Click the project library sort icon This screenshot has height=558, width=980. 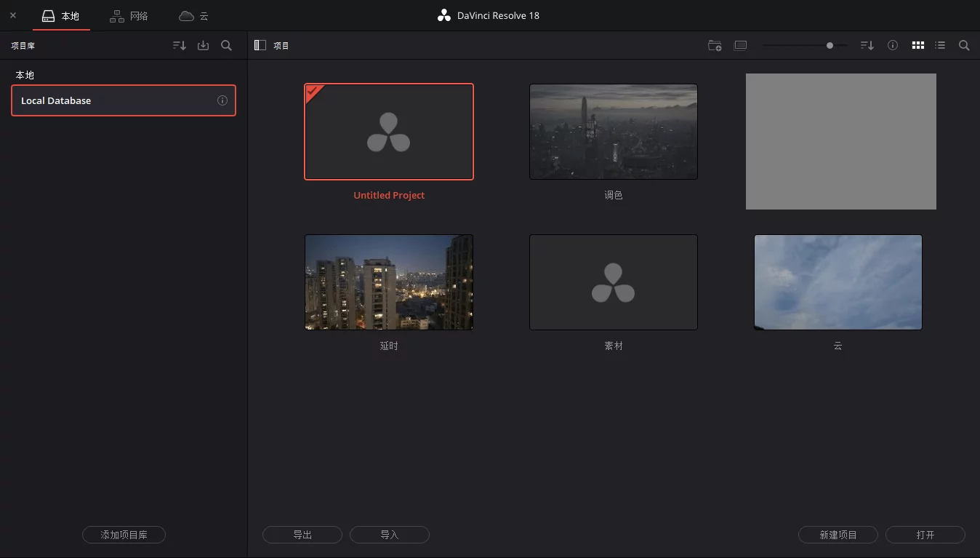179,45
